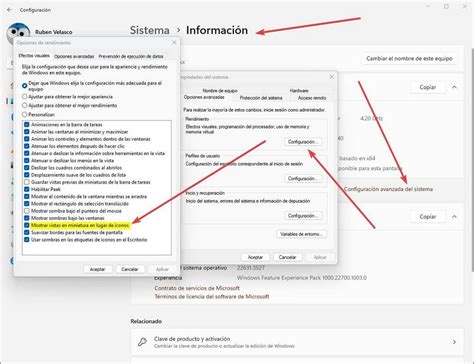Select the Personalizar radio option
The height and width of the screenshot is (364, 474).
click(x=25, y=114)
